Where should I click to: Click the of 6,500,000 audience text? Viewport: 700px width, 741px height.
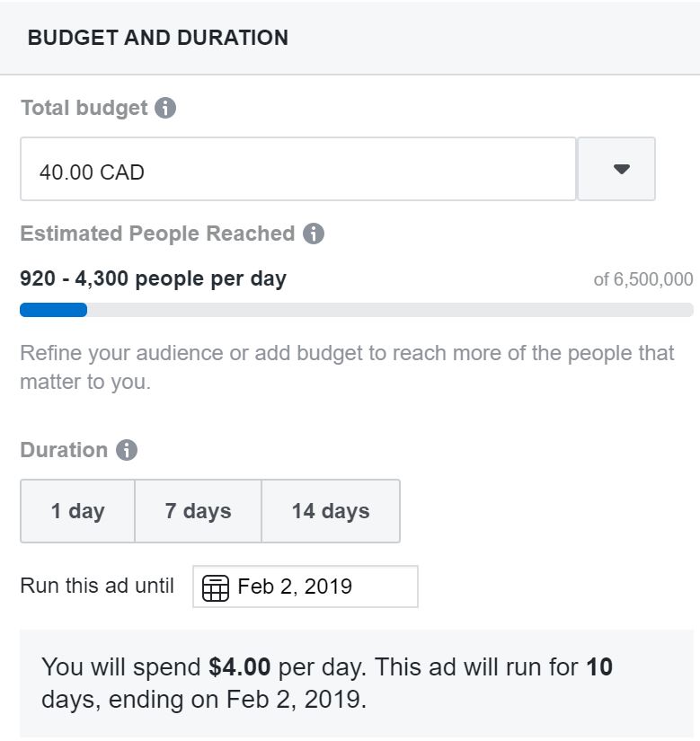pyautogui.click(x=643, y=279)
